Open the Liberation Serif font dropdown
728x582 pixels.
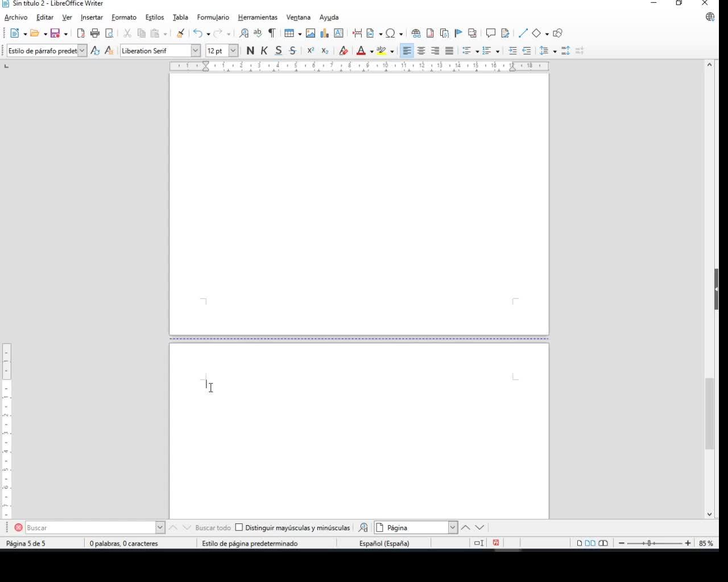coord(195,51)
